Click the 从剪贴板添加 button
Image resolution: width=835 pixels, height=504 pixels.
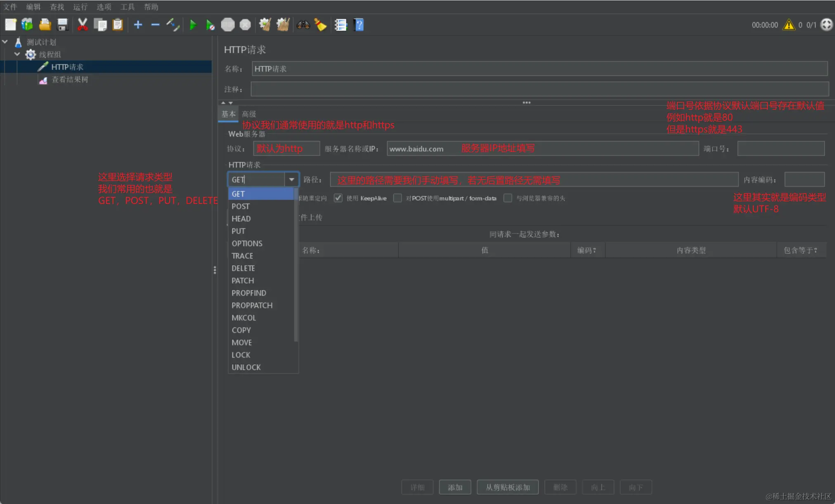coord(507,487)
